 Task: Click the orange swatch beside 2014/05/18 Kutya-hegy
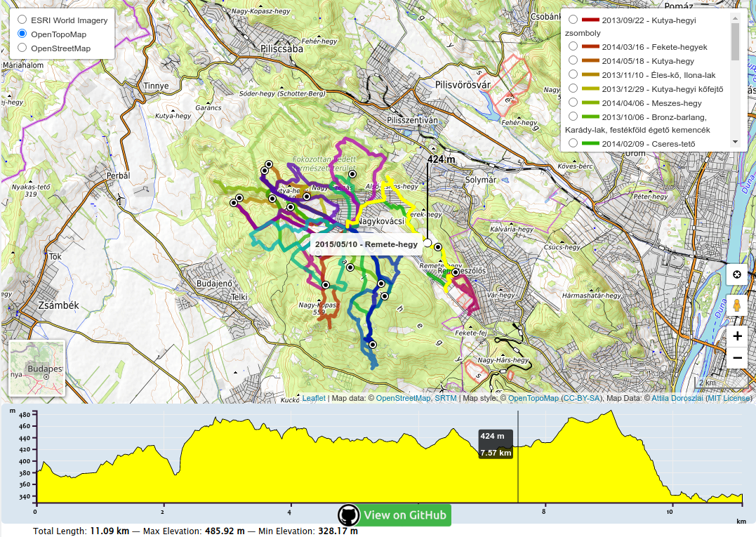point(590,61)
